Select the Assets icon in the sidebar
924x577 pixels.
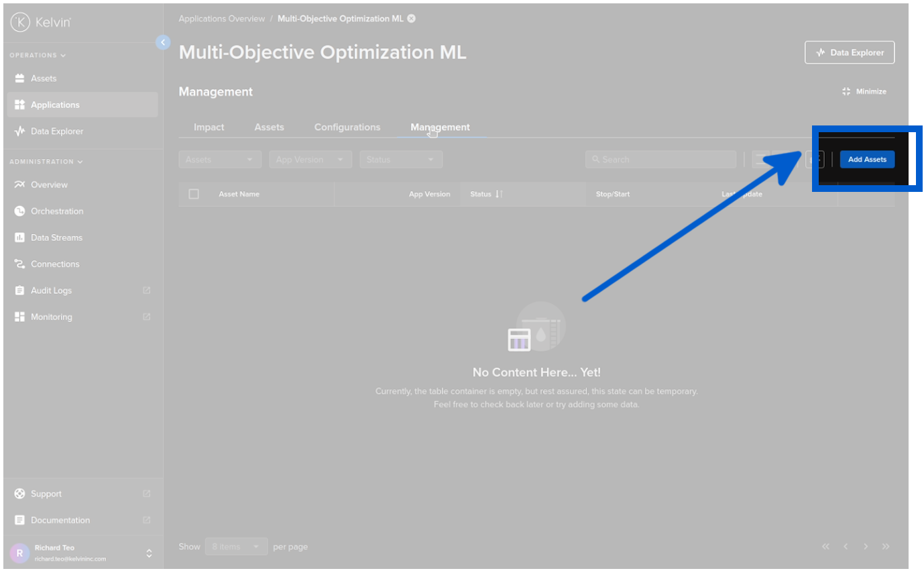tap(19, 78)
